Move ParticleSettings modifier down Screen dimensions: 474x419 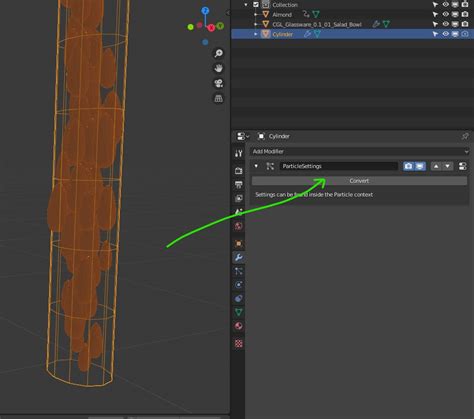click(447, 166)
